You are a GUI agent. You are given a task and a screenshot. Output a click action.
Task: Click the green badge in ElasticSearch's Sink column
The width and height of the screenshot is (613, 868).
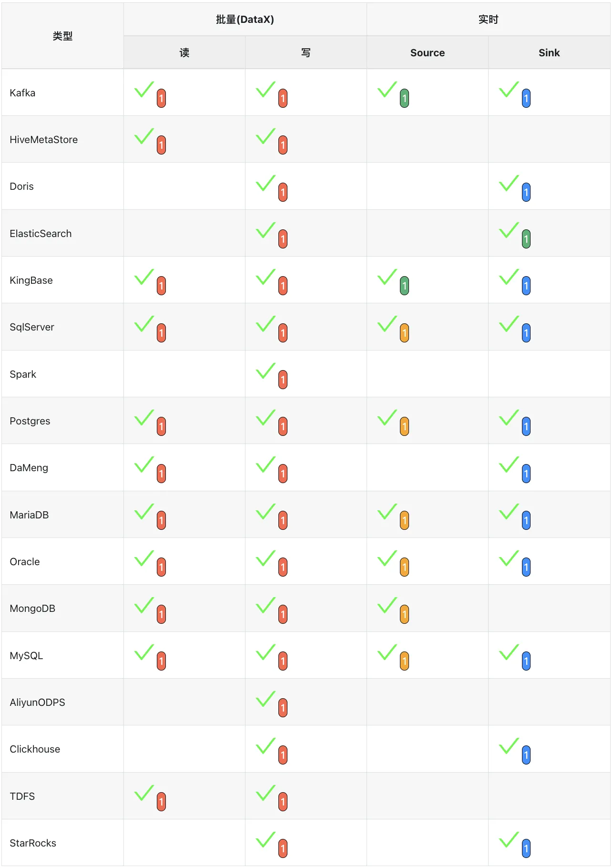[526, 239]
